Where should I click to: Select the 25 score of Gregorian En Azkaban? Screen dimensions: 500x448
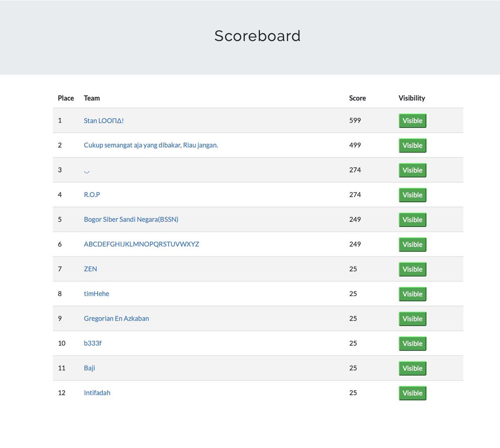click(x=353, y=319)
